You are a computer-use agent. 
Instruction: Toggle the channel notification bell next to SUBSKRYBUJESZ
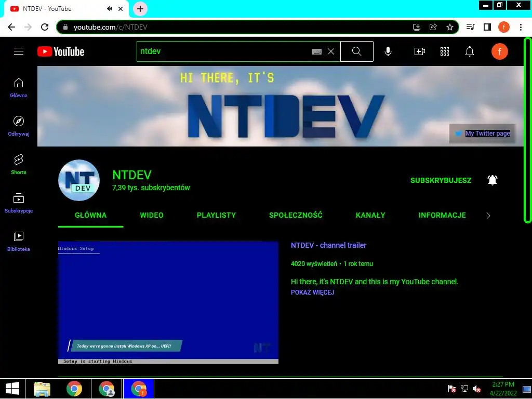click(493, 180)
